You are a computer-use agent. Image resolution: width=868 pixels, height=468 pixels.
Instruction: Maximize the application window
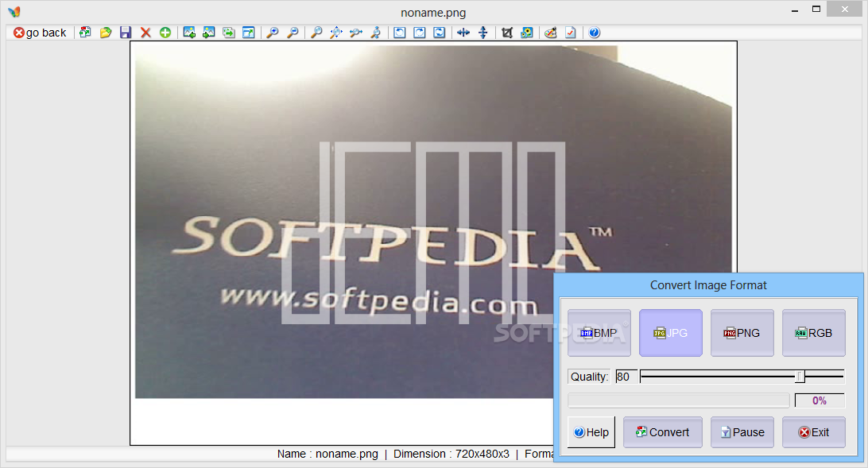816,9
